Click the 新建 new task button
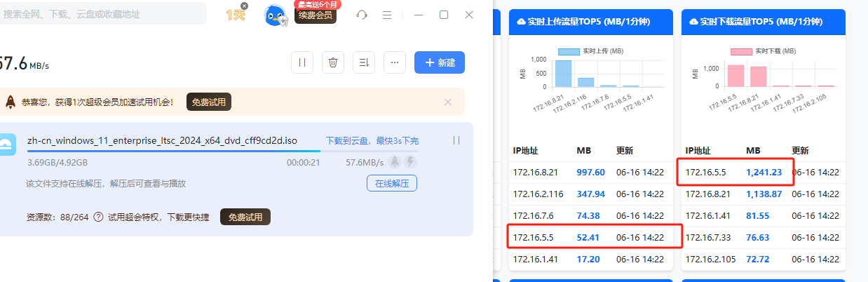 pyautogui.click(x=440, y=62)
